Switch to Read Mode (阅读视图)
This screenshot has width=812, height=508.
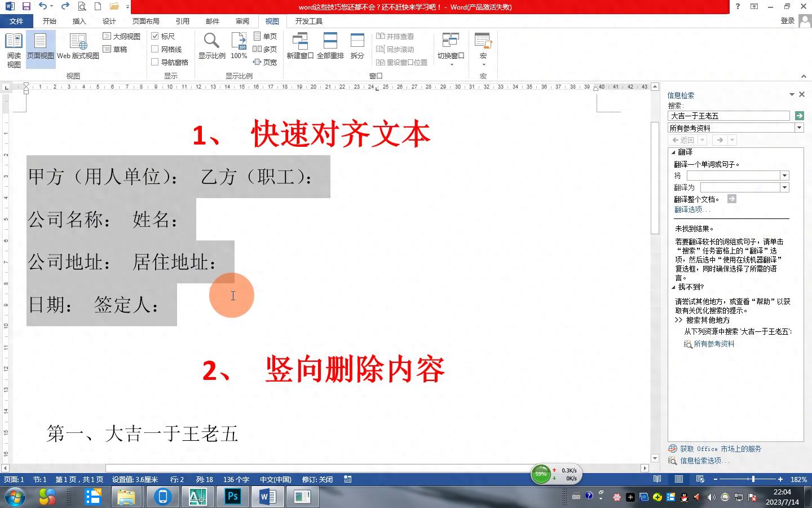[14, 50]
